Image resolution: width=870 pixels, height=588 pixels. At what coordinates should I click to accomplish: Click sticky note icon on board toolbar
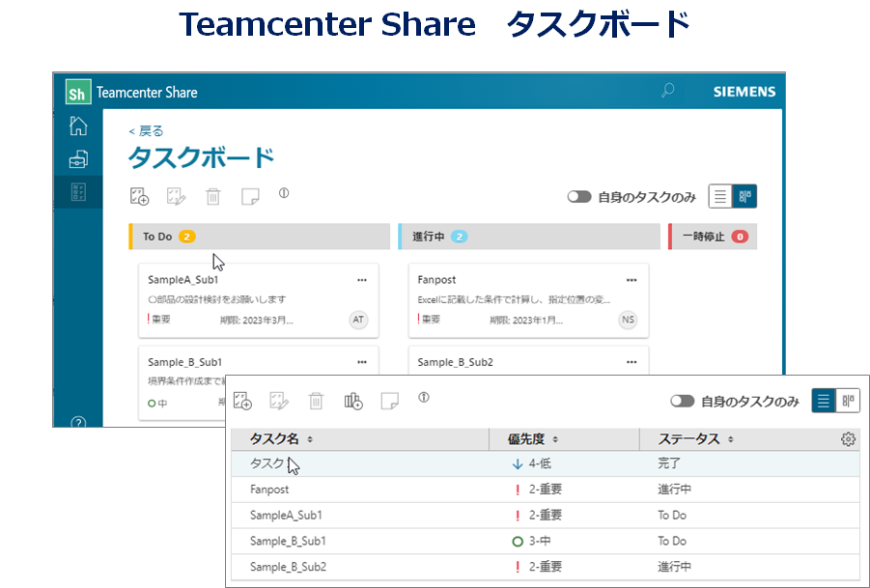tap(250, 196)
